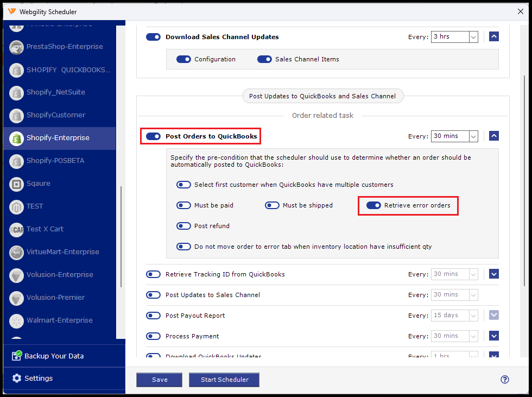Click Post Updates to QuickBooks and Sales Channel header
Screen dimensions: 532x397
pyautogui.click(x=322, y=96)
